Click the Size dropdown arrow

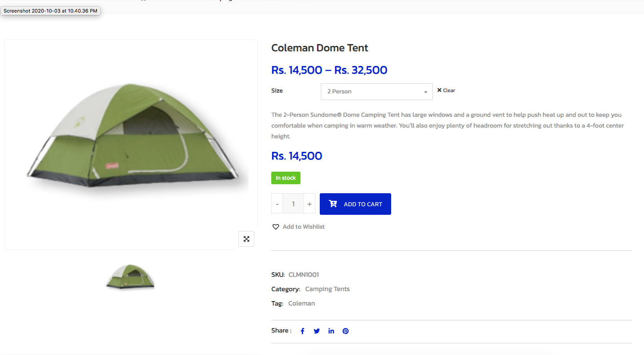(x=425, y=92)
